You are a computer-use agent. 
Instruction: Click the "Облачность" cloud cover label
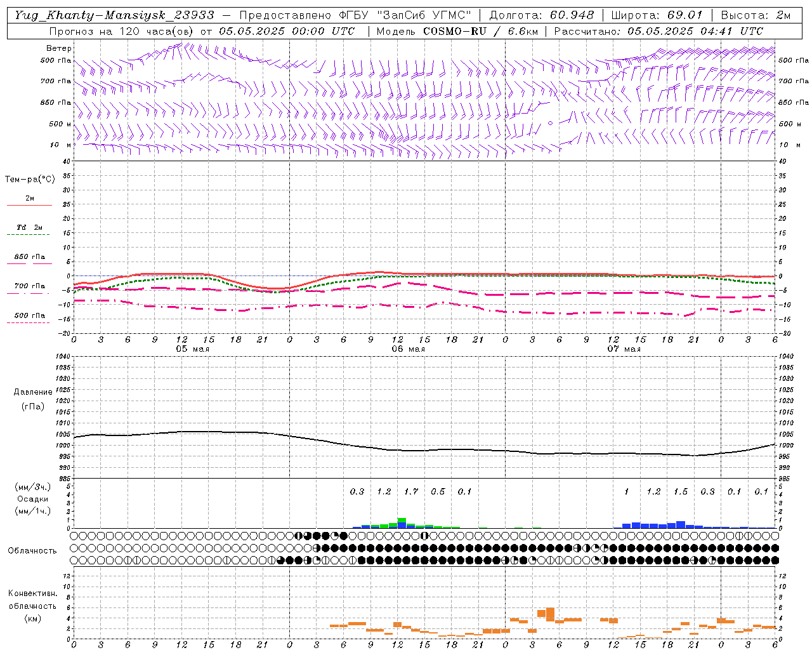coord(32,551)
